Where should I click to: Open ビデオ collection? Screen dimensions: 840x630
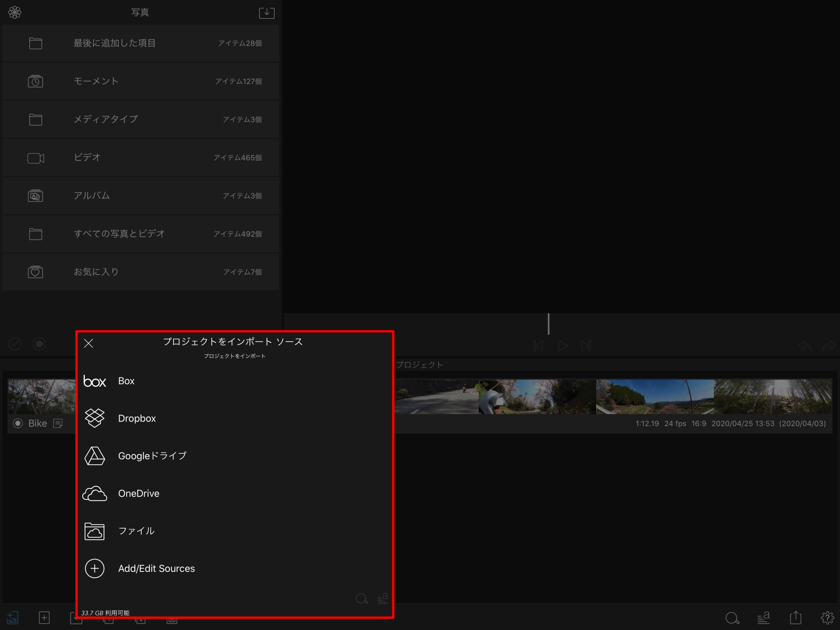click(x=140, y=158)
